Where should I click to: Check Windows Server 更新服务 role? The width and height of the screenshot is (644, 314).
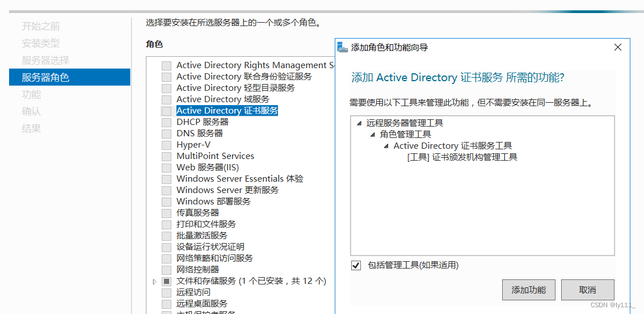pos(166,190)
